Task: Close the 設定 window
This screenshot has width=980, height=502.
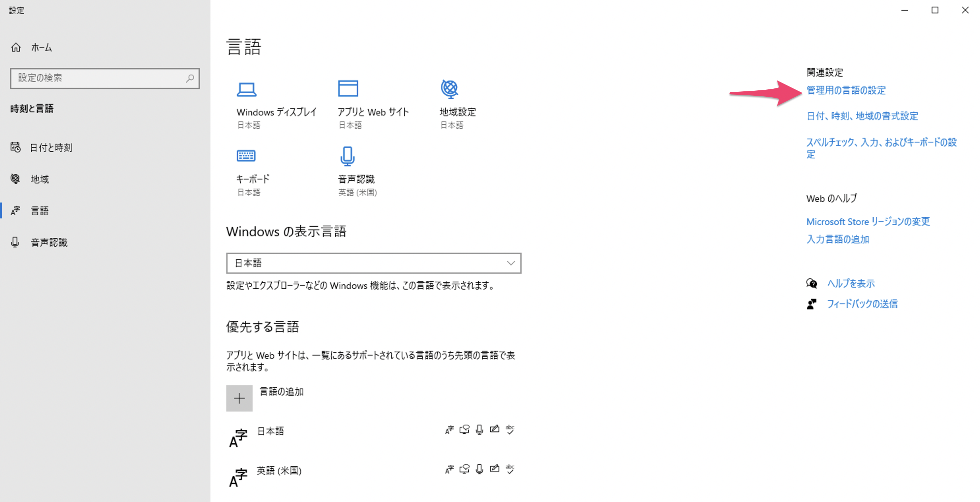Action: point(965,10)
